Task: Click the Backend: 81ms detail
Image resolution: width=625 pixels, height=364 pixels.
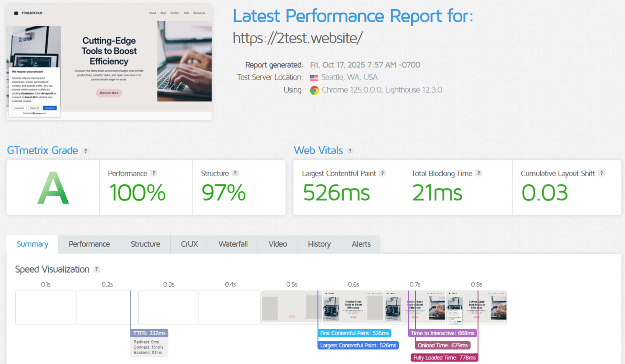Action: tap(148, 353)
